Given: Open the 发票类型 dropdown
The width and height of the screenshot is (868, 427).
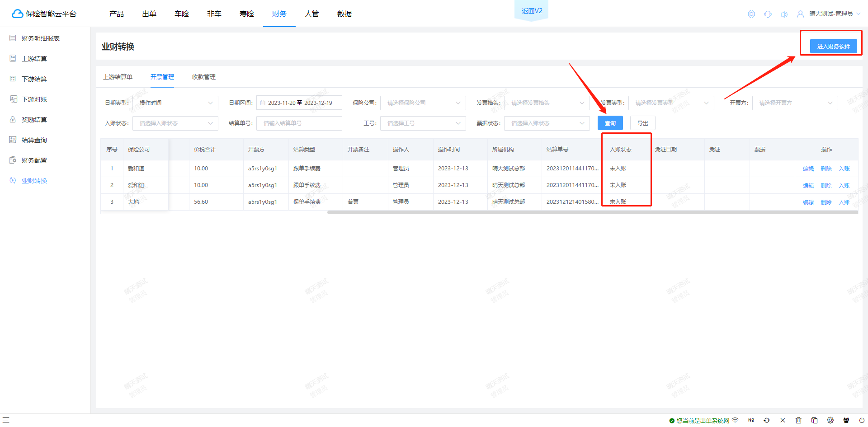Looking at the screenshot, I should pos(671,103).
